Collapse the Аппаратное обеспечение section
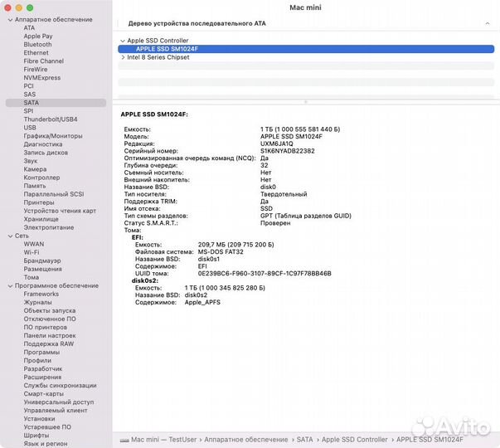The height and width of the screenshot is (448, 500). (x=10, y=20)
